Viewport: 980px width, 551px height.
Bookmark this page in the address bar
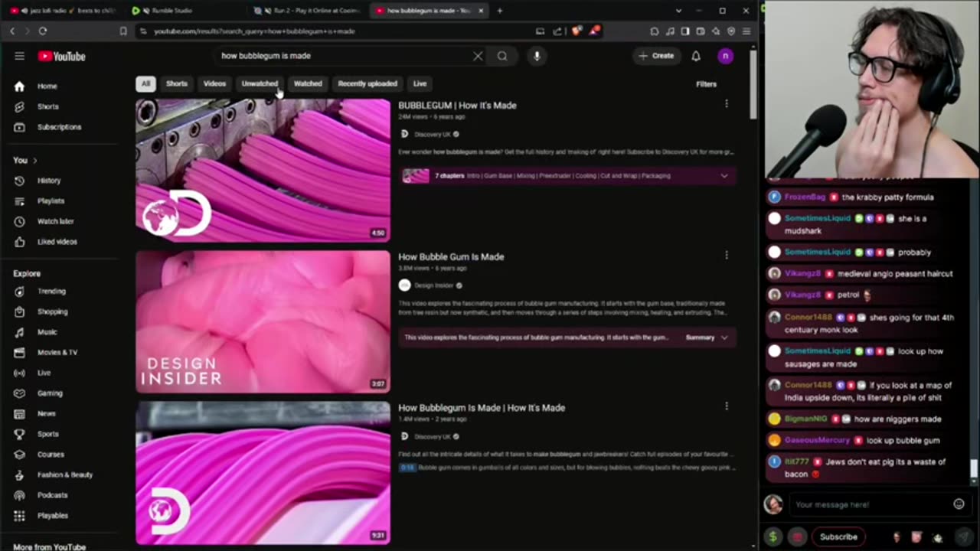pos(123,31)
